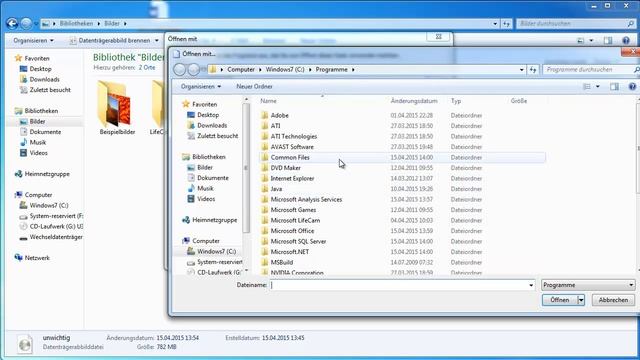640x360 pixels.
Task: Select the ATI Technologies folder row
Action: click(402, 136)
